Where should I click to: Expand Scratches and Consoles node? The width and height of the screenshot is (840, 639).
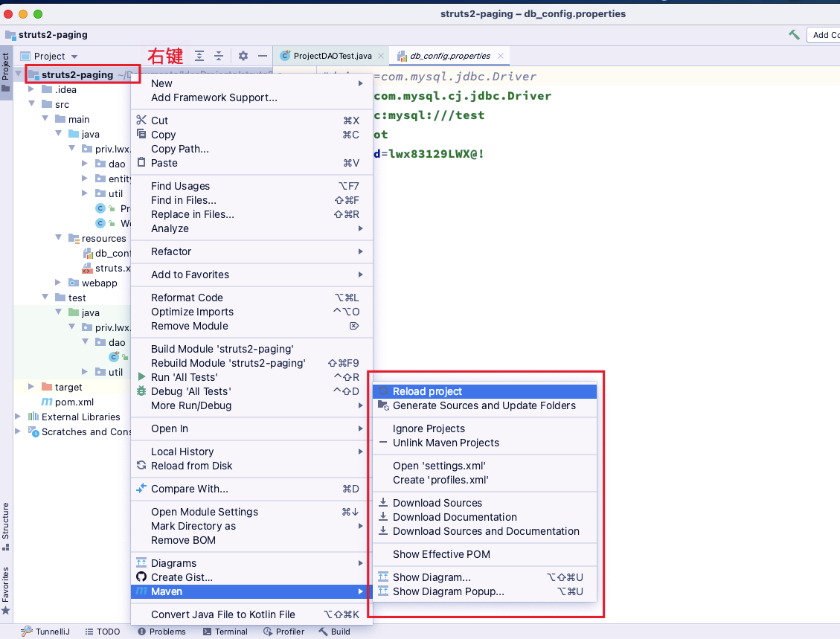(18, 431)
